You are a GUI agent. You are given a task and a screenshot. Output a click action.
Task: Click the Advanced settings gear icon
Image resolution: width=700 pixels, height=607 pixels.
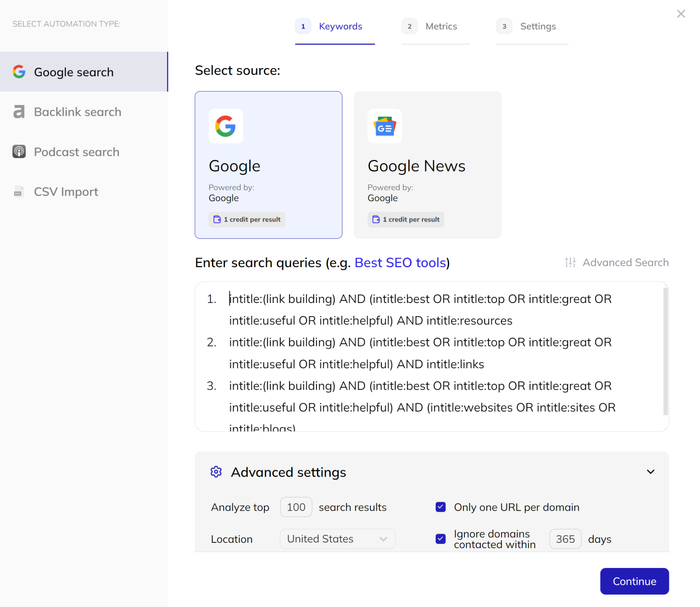216,472
